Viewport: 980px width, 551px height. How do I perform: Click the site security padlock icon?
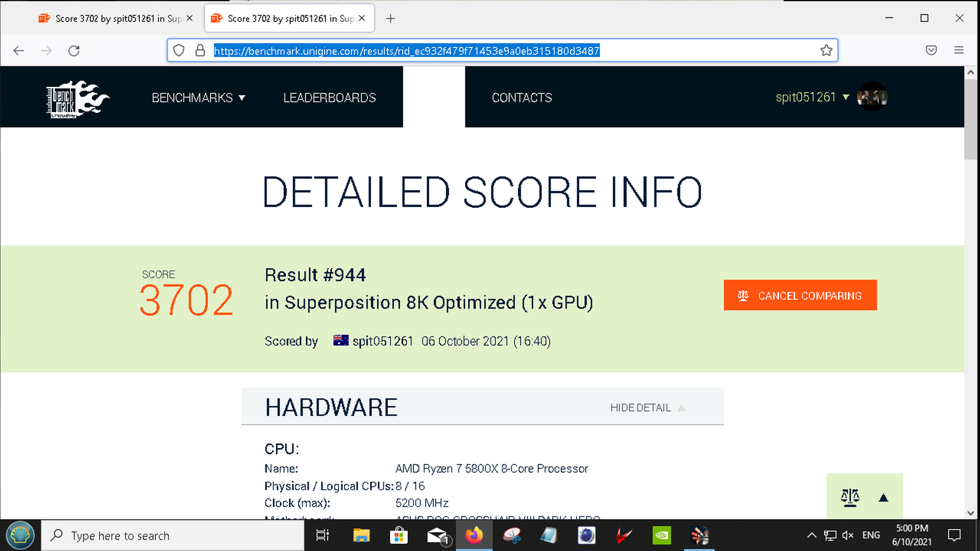click(200, 51)
